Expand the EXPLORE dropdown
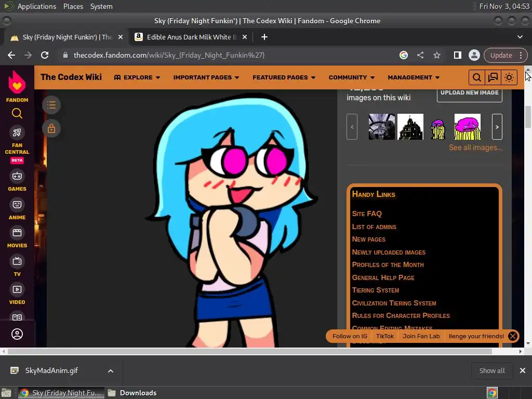Screen dimensions: 532x399 coord(137,77)
